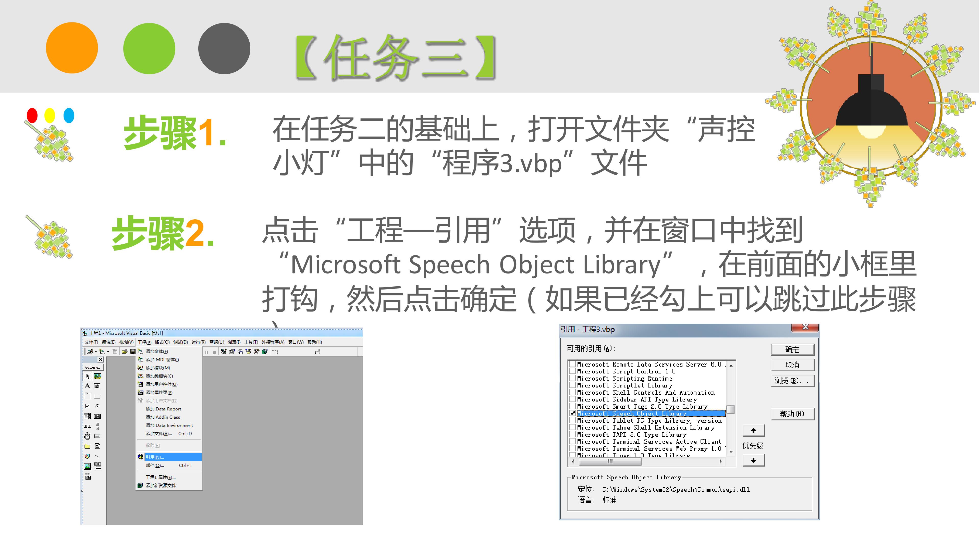Open the Add Form toolbar dropdown arrow
The width and height of the screenshot is (980, 551).
point(108,352)
